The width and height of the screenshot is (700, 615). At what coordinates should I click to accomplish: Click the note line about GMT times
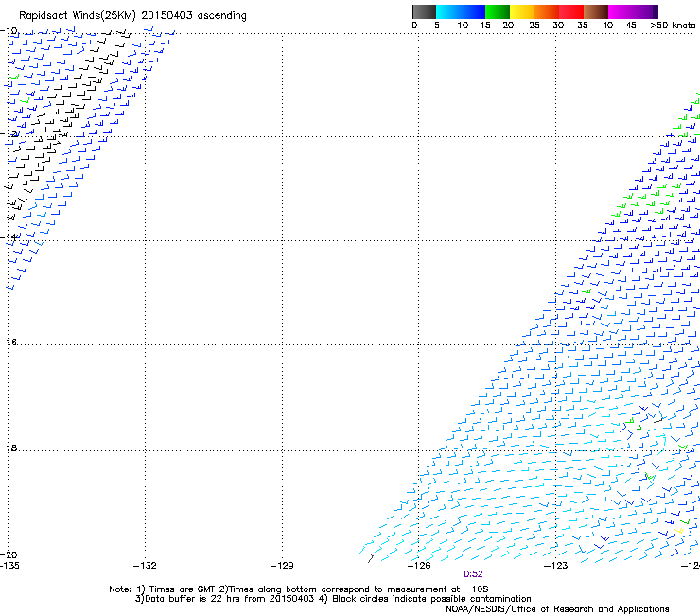(x=299, y=589)
